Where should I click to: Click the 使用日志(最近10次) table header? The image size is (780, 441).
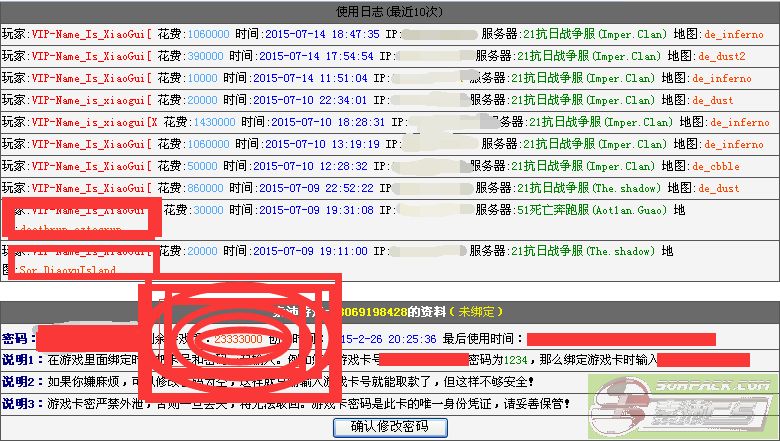[389, 12]
